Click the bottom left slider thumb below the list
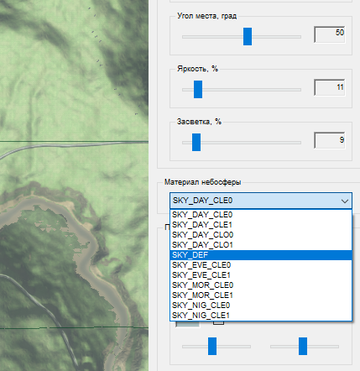Viewport: 360px width, 371px height. coord(212,346)
